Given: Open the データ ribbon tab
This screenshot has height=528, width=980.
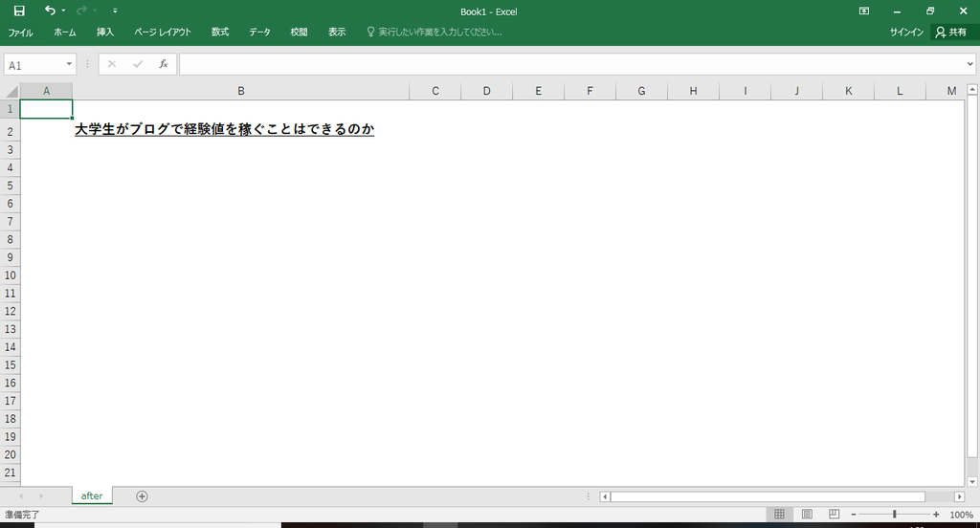Looking at the screenshot, I should pos(259,32).
